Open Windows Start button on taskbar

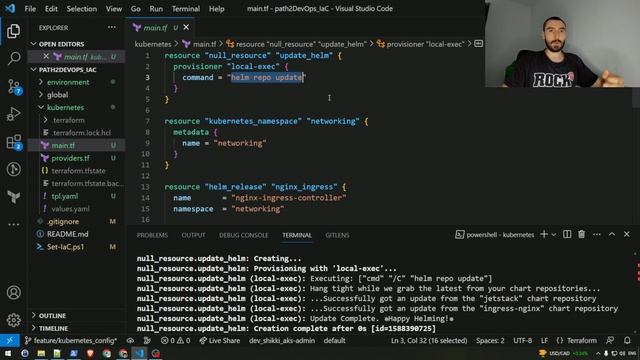coord(8,353)
